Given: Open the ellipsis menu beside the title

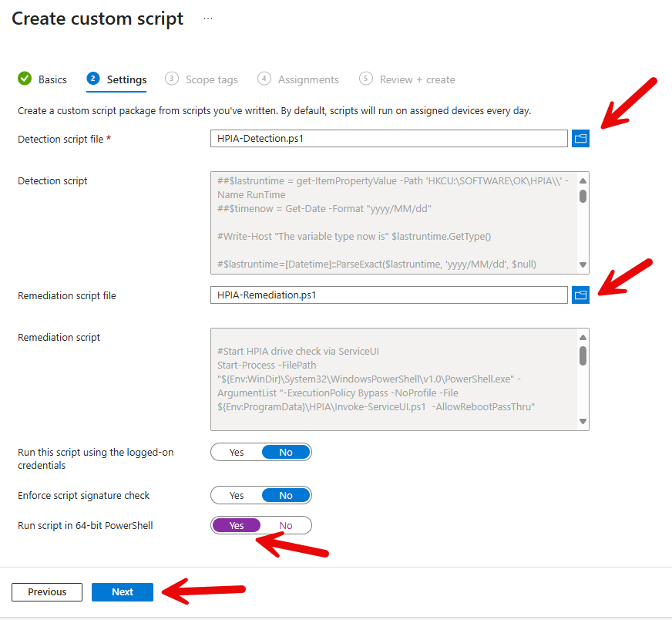Looking at the screenshot, I should click(x=208, y=19).
